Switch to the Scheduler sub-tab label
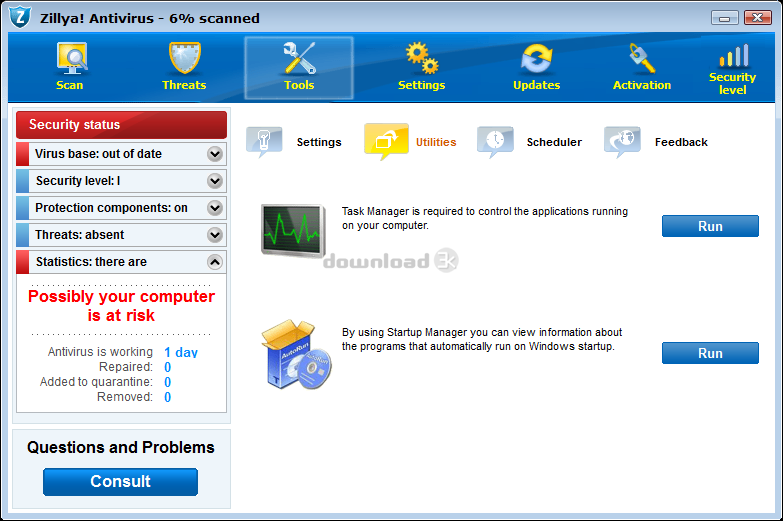The width and height of the screenshot is (783, 521). click(x=554, y=142)
